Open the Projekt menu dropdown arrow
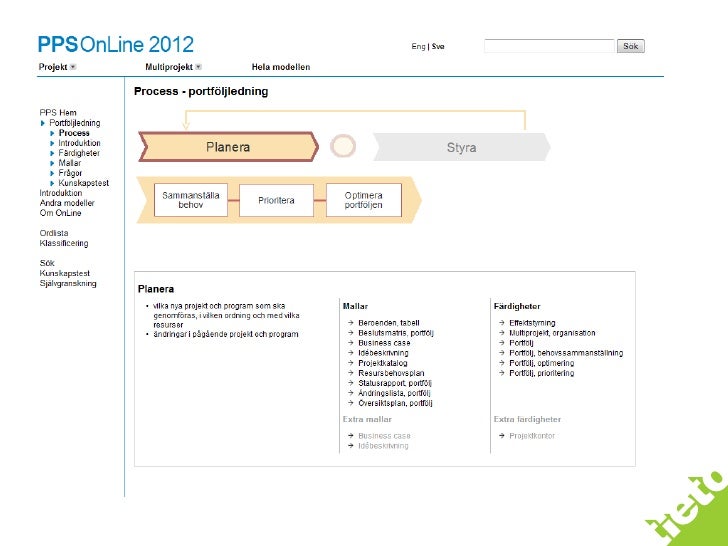728x546 pixels. [x=72, y=67]
